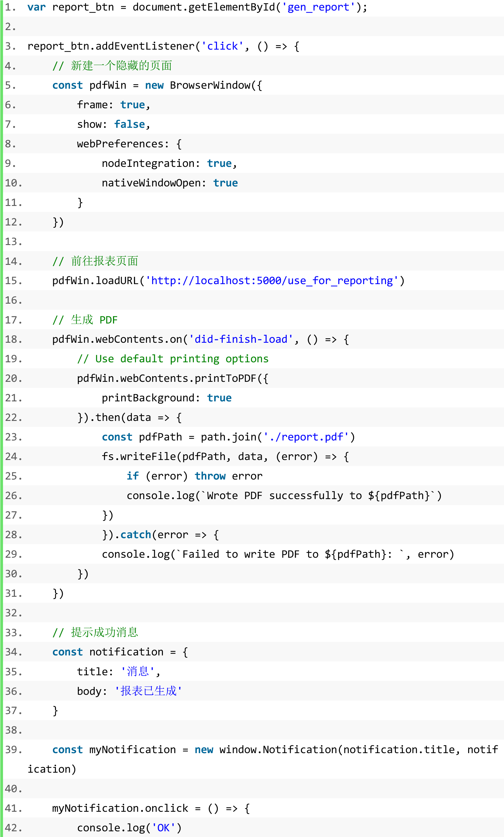Click 'BrowserWindow' on line 5
The height and width of the screenshot is (837, 504).
coord(210,85)
